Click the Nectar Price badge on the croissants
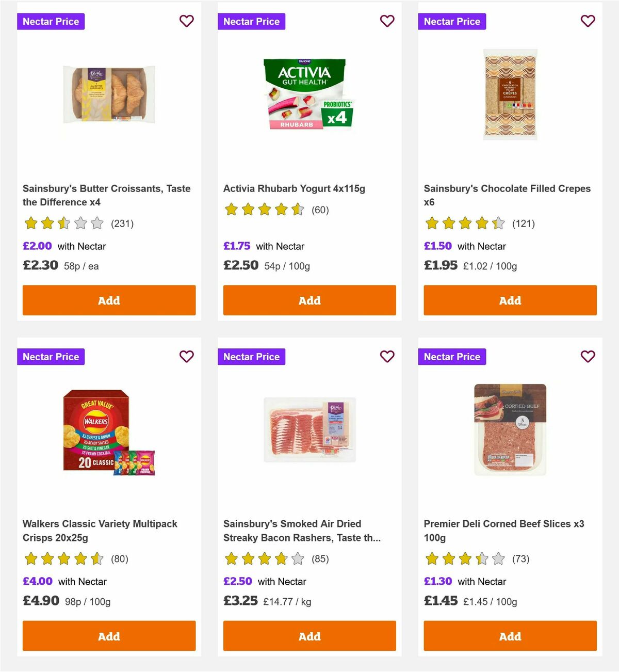The image size is (619, 672). 51,21
